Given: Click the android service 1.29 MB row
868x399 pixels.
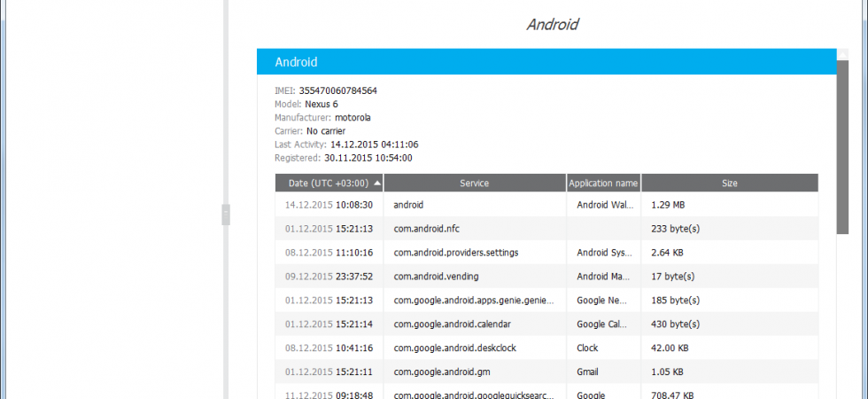Looking at the screenshot, I should point(546,205).
